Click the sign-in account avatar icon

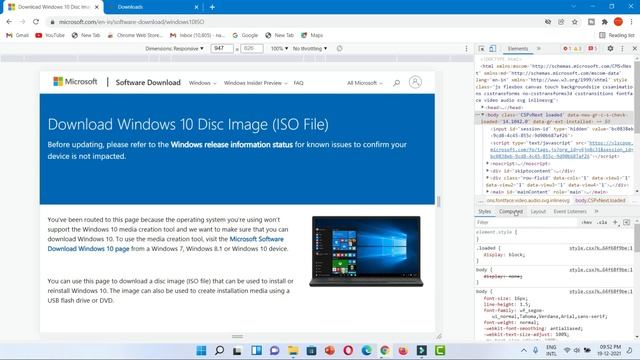click(x=415, y=82)
